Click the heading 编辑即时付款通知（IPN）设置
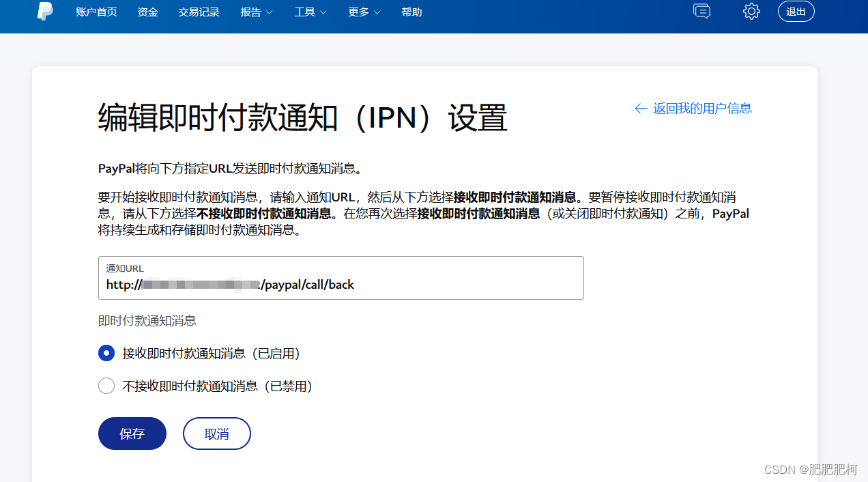This screenshot has height=482, width=868. pyautogui.click(x=303, y=118)
